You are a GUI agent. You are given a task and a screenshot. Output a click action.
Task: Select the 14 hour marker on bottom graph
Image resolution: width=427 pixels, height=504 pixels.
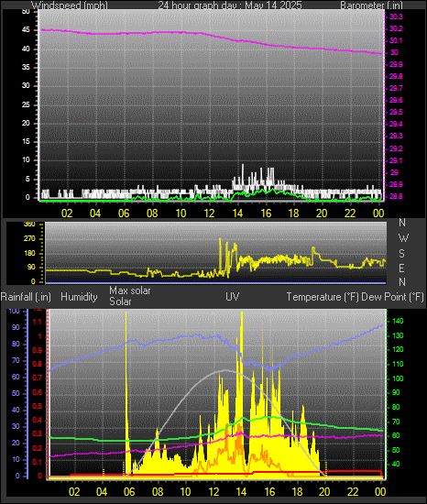tap(241, 491)
